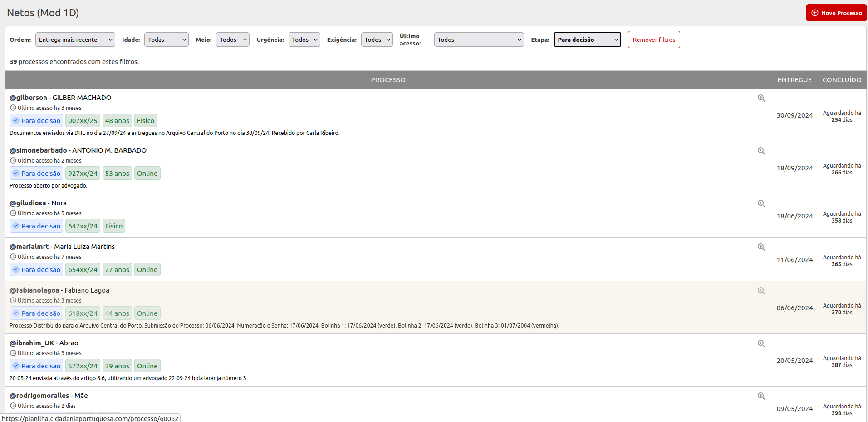Open zoom icon on @simonebarbado row
The width and height of the screenshot is (868, 422).
pyautogui.click(x=761, y=151)
